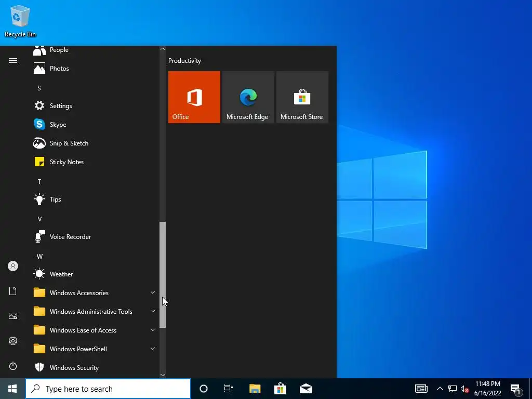Open News and interests taskbar icon

pos(421,389)
